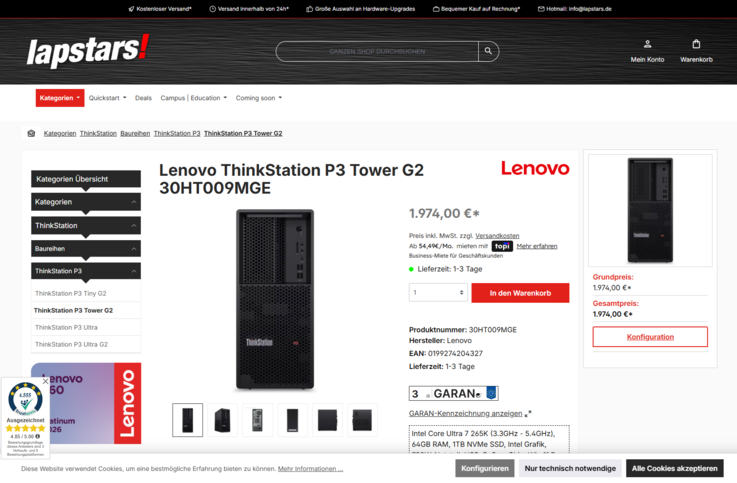Click the 1.974,00 € price text

coord(444,213)
